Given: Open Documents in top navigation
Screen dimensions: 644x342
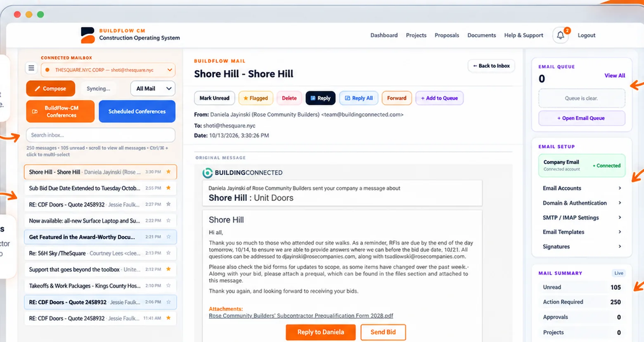Looking at the screenshot, I should click(481, 35).
